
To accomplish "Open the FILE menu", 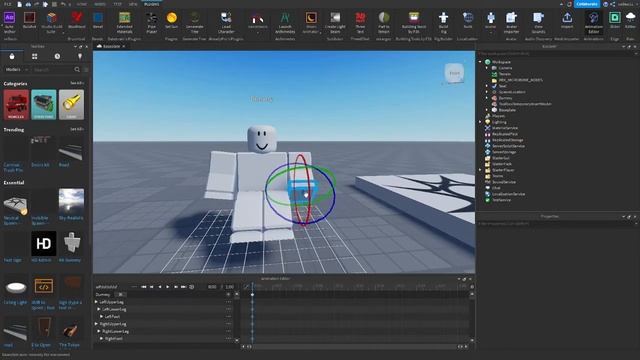I will click(x=7, y=4).
